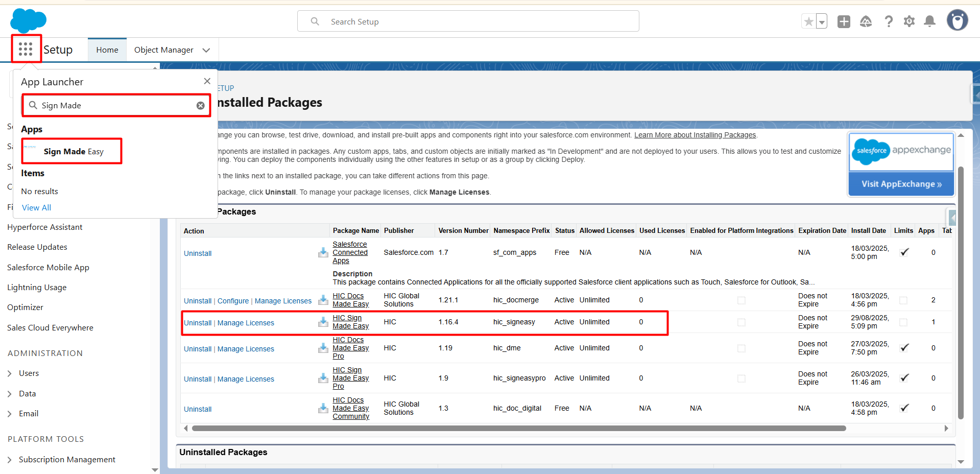
Task: Click the packages table horizontal scrollbar
Action: pyautogui.click(x=518, y=428)
